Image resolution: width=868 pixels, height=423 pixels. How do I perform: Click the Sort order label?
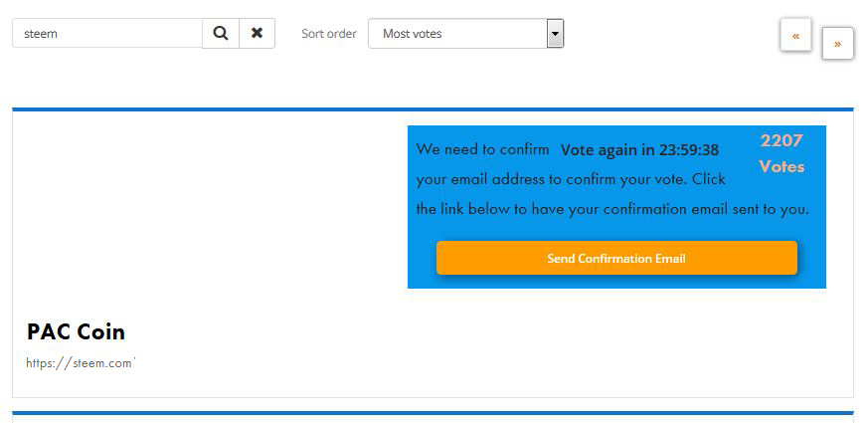pos(329,34)
